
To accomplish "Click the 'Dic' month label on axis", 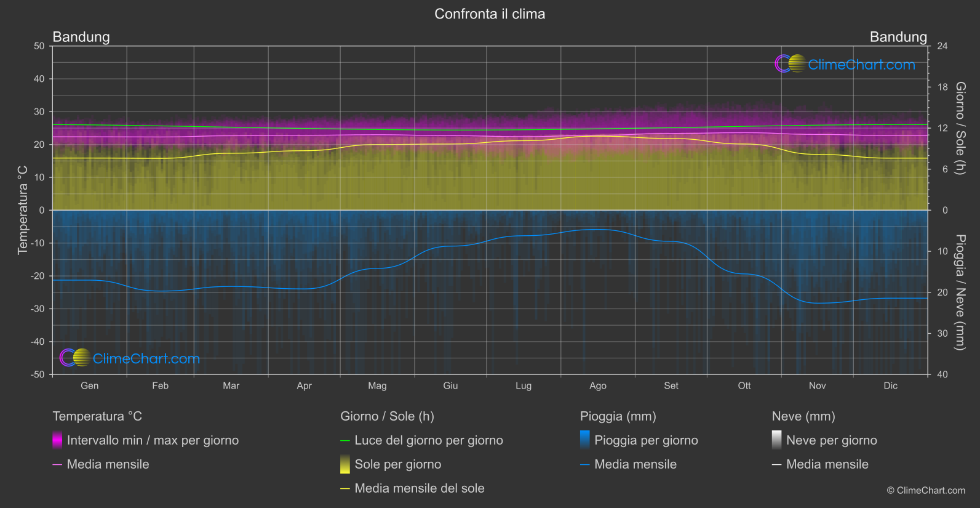I will 891,385.
